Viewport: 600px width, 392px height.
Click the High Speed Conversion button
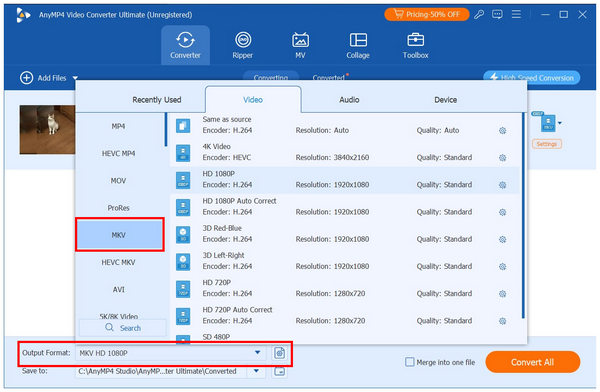point(532,78)
